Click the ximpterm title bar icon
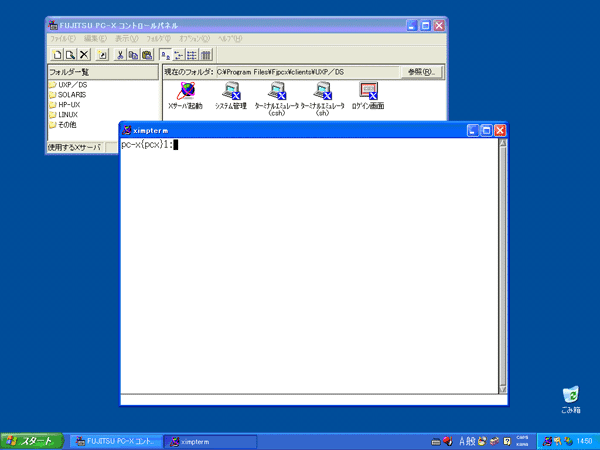600x450 pixels. pos(127,130)
